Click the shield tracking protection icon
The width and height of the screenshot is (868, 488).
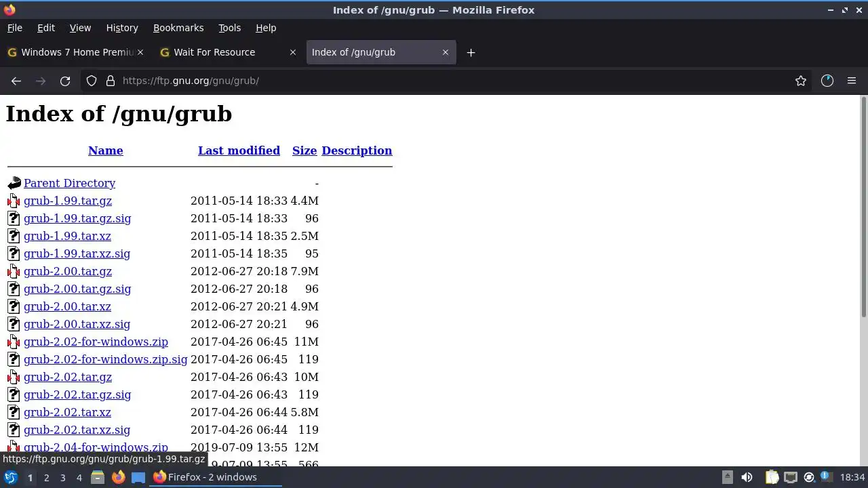(92, 81)
